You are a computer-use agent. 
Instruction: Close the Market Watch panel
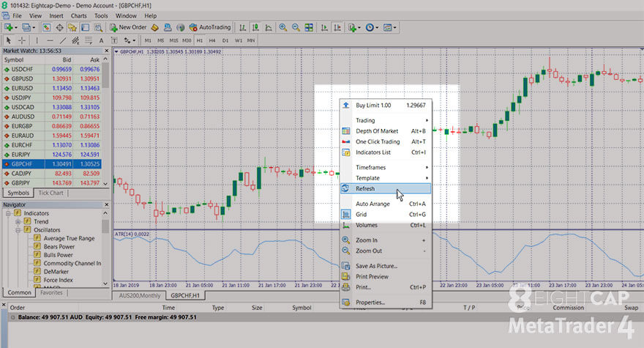point(106,51)
